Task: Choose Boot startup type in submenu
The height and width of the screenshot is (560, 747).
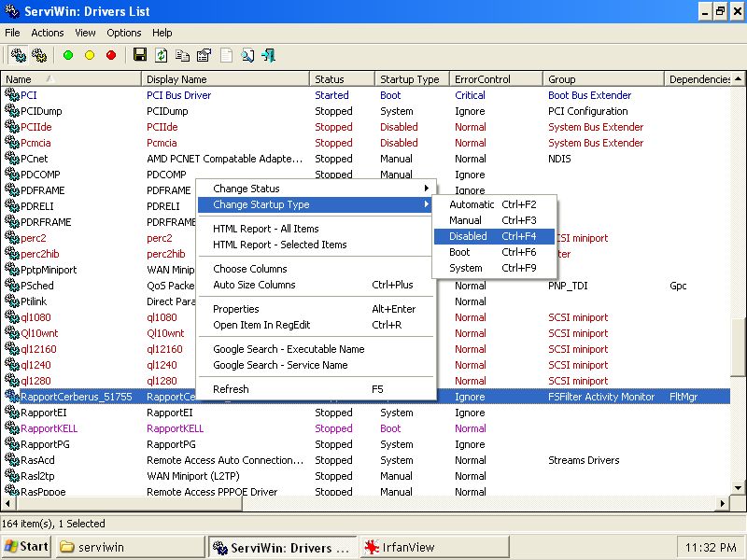Action: tap(494, 252)
